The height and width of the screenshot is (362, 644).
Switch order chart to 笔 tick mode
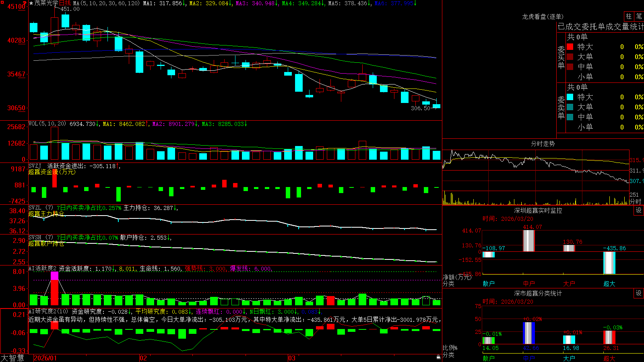(639, 16)
